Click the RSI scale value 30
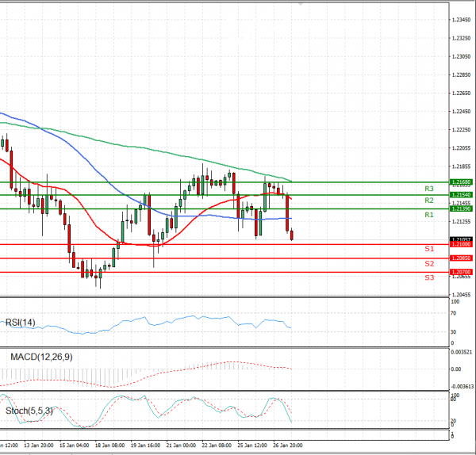476x455 pixels. pos(453,332)
